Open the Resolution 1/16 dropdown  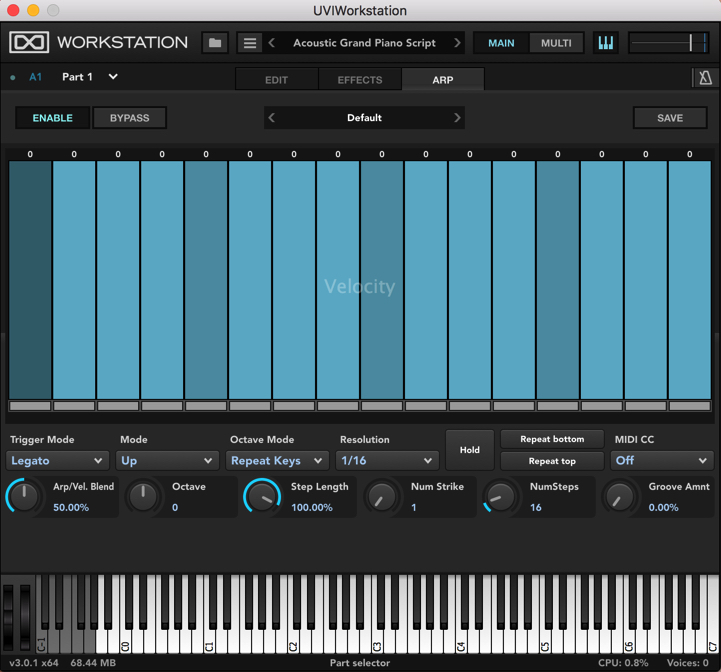click(x=387, y=460)
